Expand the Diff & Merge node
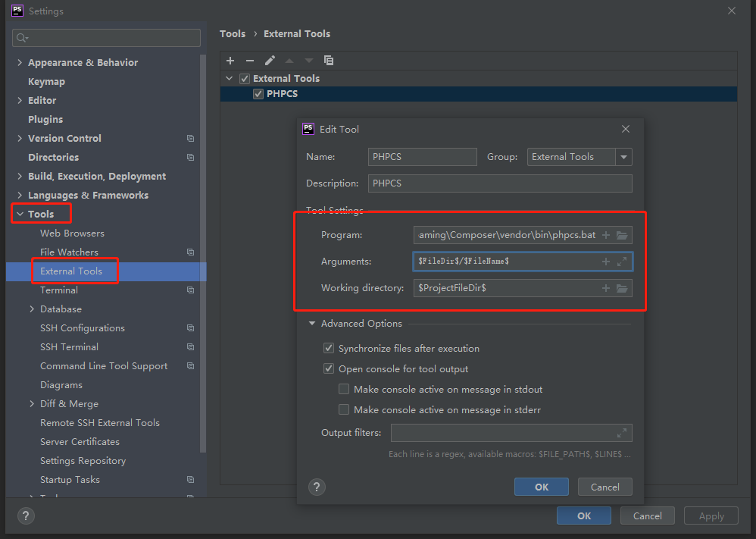 [x=32, y=403]
